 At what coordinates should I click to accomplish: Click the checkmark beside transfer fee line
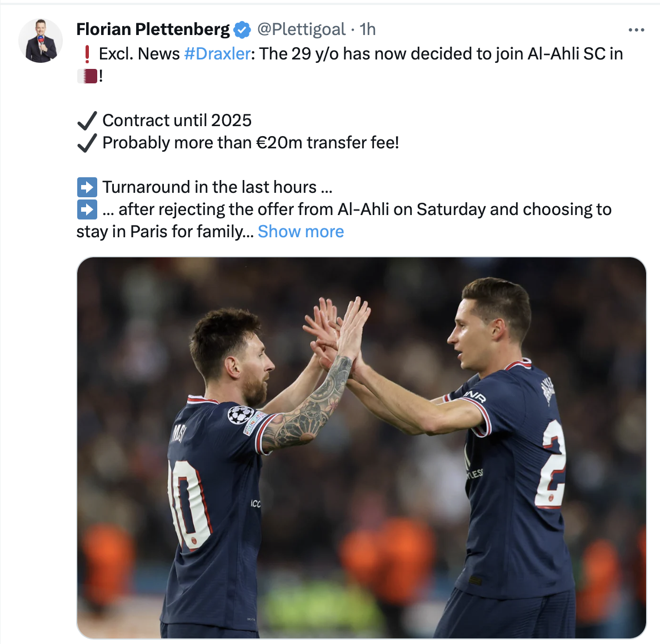pyautogui.click(x=87, y=143)
